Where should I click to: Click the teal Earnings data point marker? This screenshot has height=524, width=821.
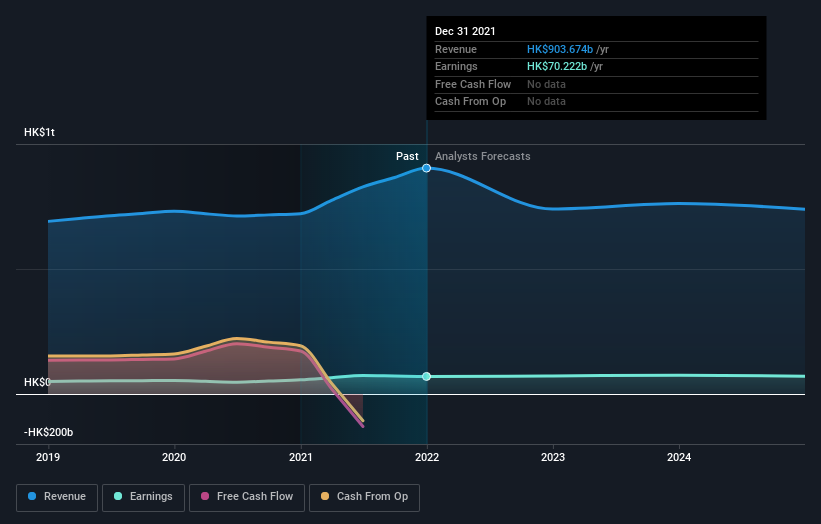point(426,376)
